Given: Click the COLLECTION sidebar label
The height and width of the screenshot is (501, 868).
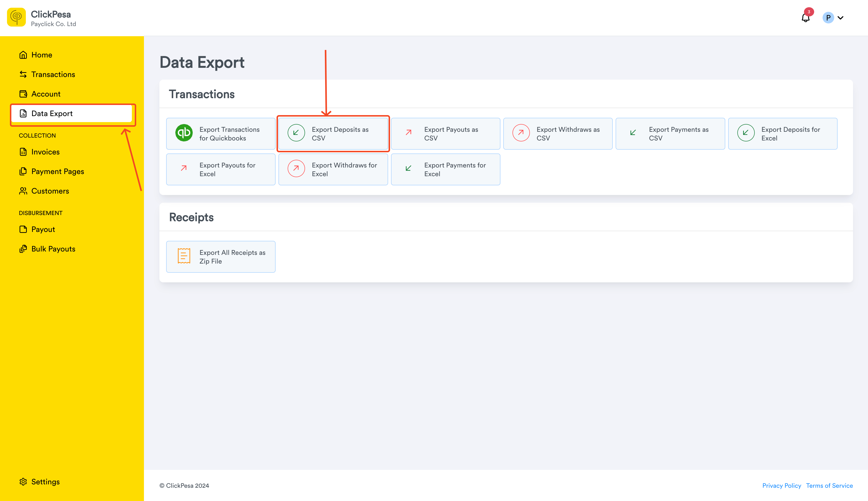Looking at the screenshot, I should 37,136.
